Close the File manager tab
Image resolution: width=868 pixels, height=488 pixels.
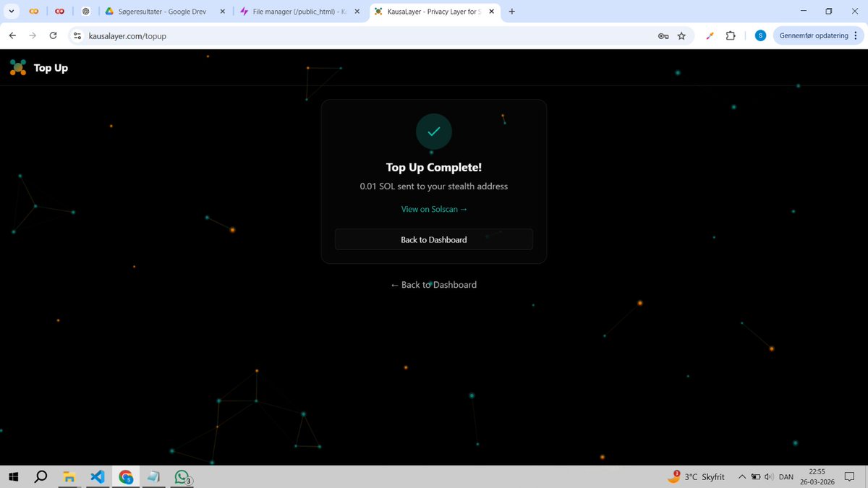357,12
